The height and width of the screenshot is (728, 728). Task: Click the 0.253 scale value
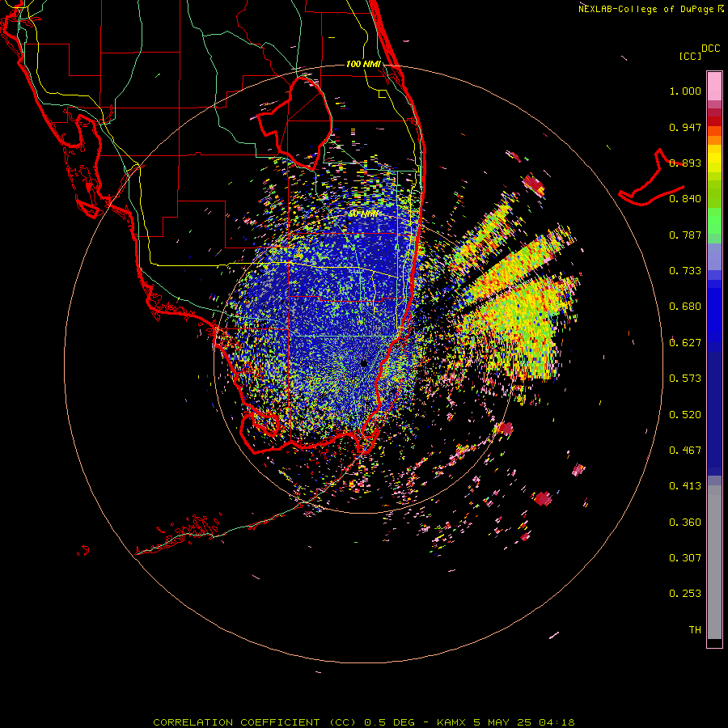click(x=685, y=594)
